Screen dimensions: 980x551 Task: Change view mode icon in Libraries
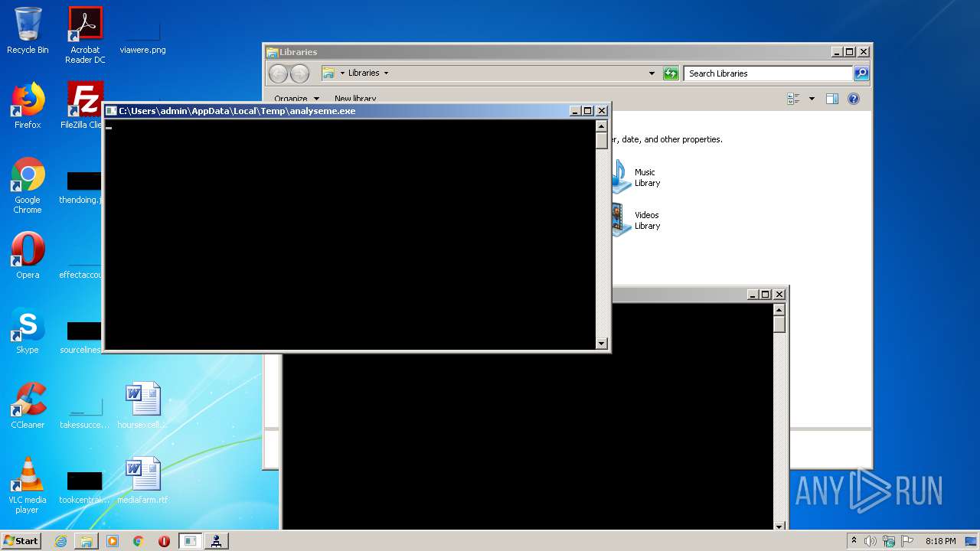793,99
